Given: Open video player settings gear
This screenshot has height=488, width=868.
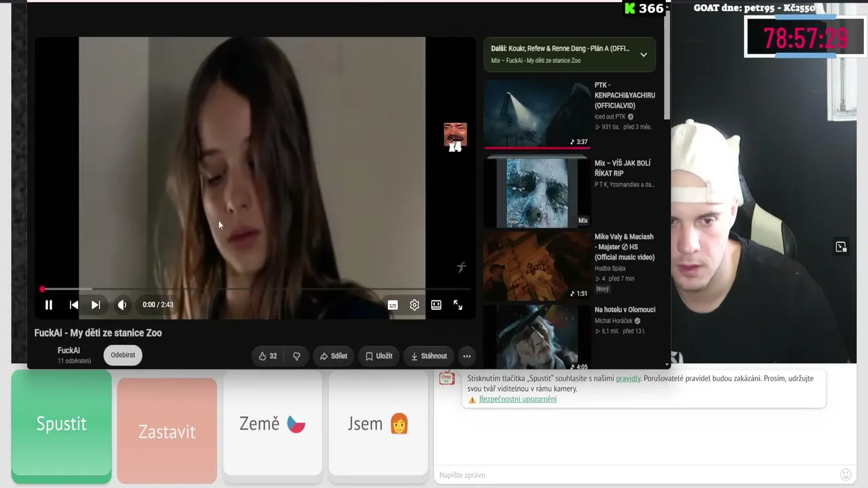Looking at the screenshot, I should [414, 305].
